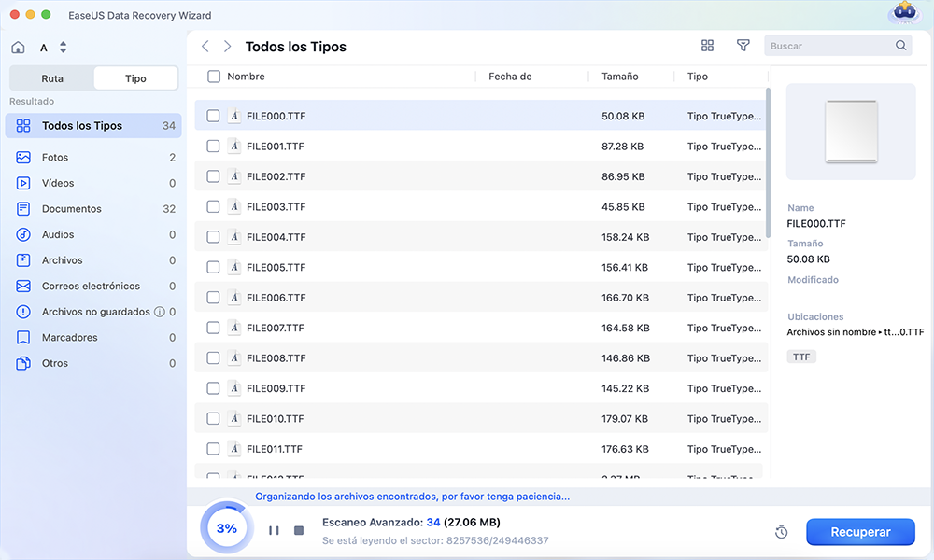Navigate back with the left chevron
This screenshot has height=560, width=934.
point(205,47)
